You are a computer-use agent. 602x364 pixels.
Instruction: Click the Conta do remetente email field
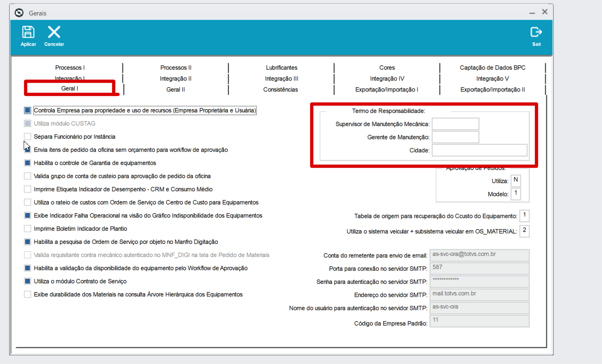click(479, 255)
